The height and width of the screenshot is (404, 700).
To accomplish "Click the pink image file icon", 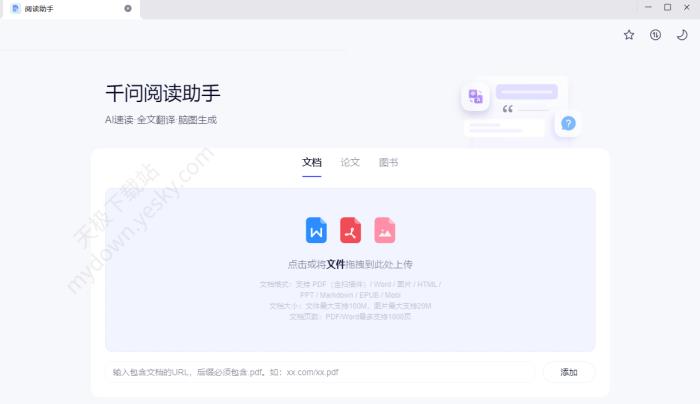I will coord(384,230).
